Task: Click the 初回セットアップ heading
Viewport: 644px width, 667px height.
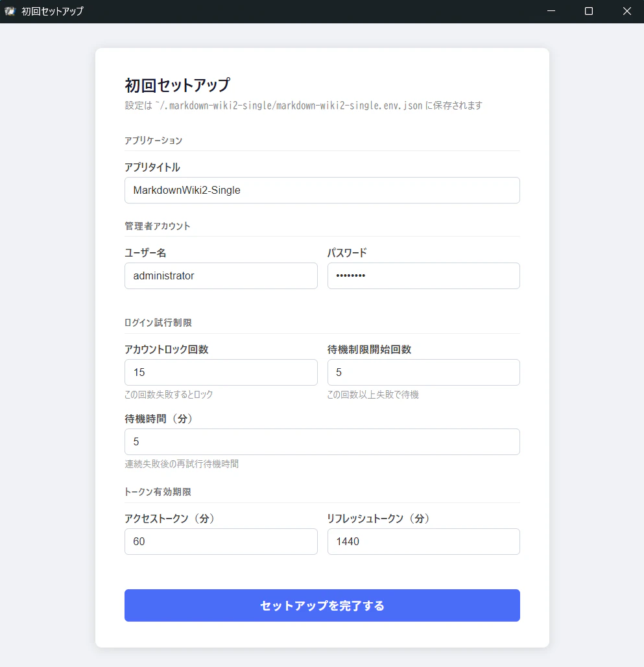Action: point(178,85)
